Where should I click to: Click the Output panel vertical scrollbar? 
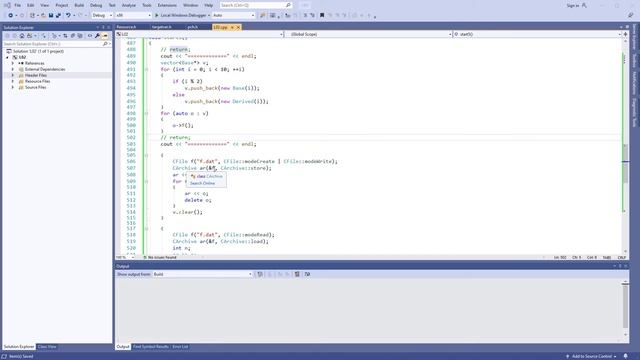(625, 306)
